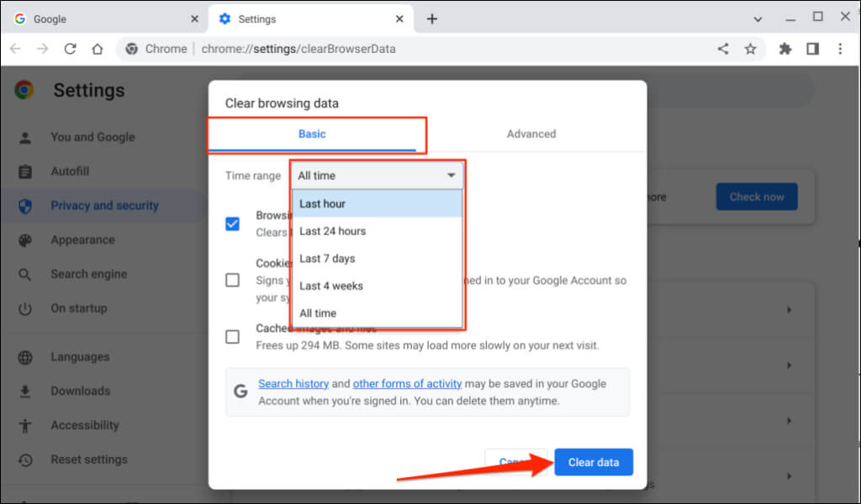Bookmark the page via the star icon

coord(751,49)
